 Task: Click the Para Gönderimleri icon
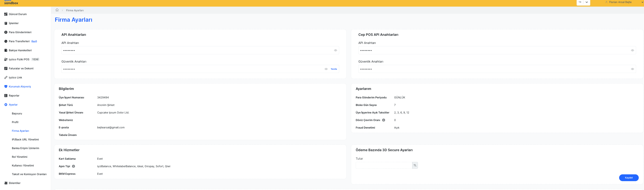click(6, 32)
